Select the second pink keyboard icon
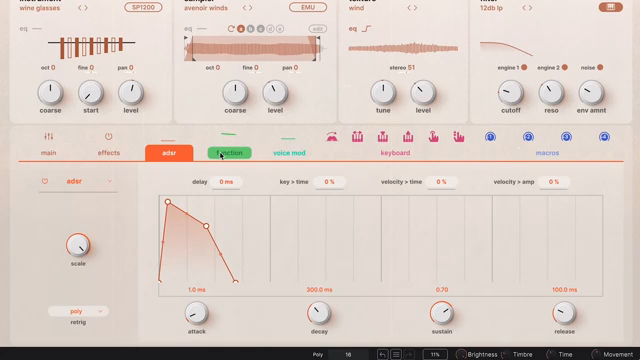The width and height of the screenshot is (640, 360). pyautogui.click(x=358, y=137)
